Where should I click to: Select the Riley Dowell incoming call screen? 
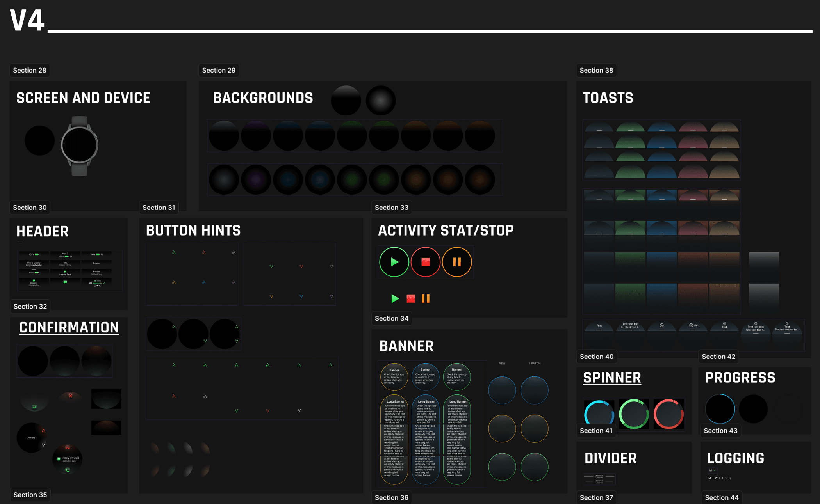click(68, 459)
